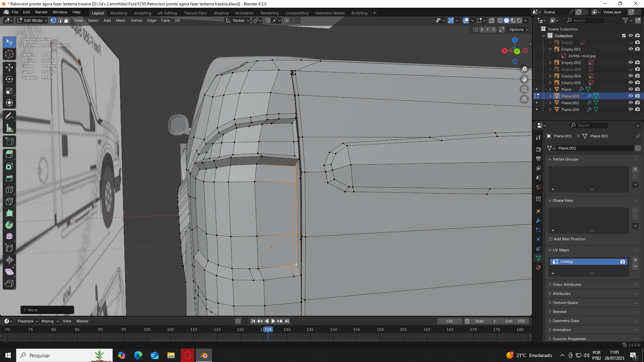
Task: Enable Add Rest Position checkbox
Action: pyautogui.click(x=550, y=239)
